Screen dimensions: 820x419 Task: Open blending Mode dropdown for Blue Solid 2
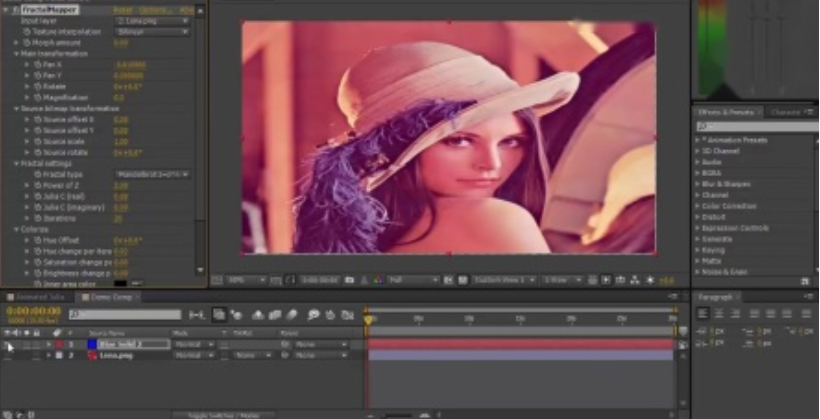point(194,344)
